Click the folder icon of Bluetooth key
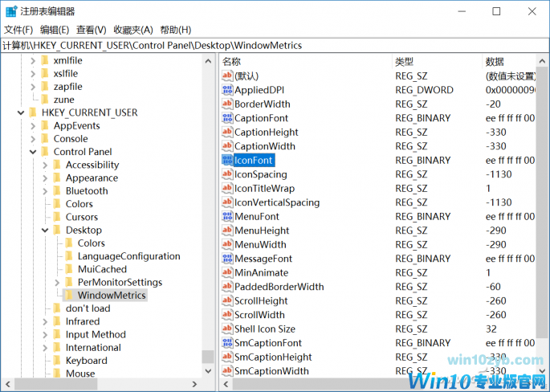This screenshot has width=550, height=392. pyautogui.click(x=57, y=191)
